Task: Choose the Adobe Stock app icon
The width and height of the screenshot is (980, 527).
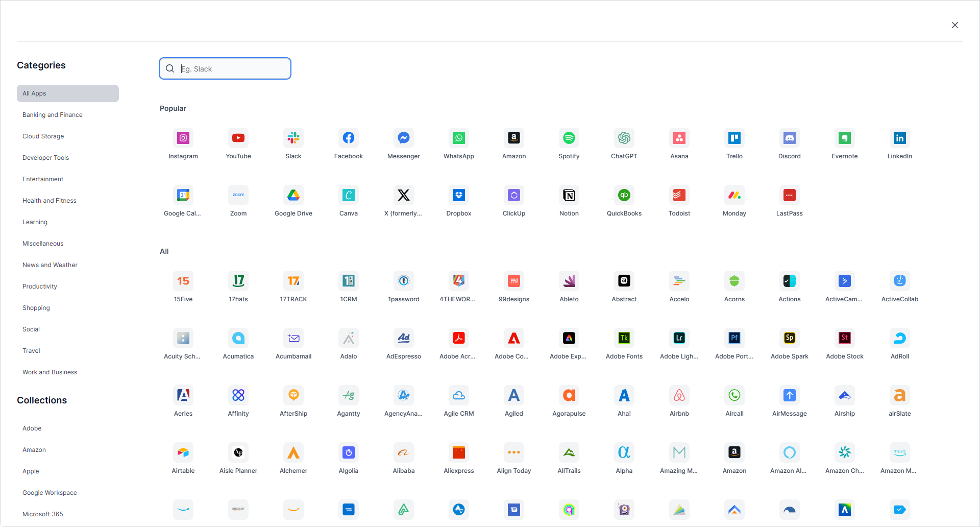Action: 845,338
